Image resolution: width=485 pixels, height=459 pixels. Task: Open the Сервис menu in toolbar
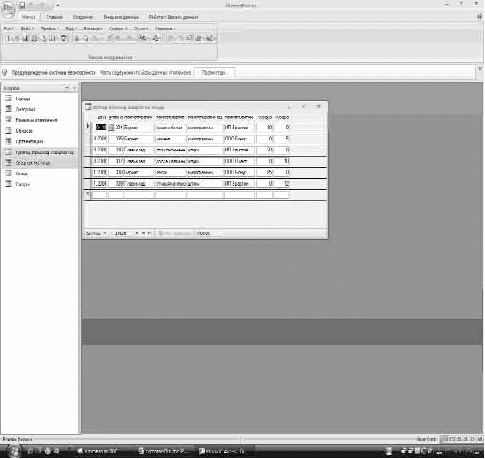[x=118, y=29]
